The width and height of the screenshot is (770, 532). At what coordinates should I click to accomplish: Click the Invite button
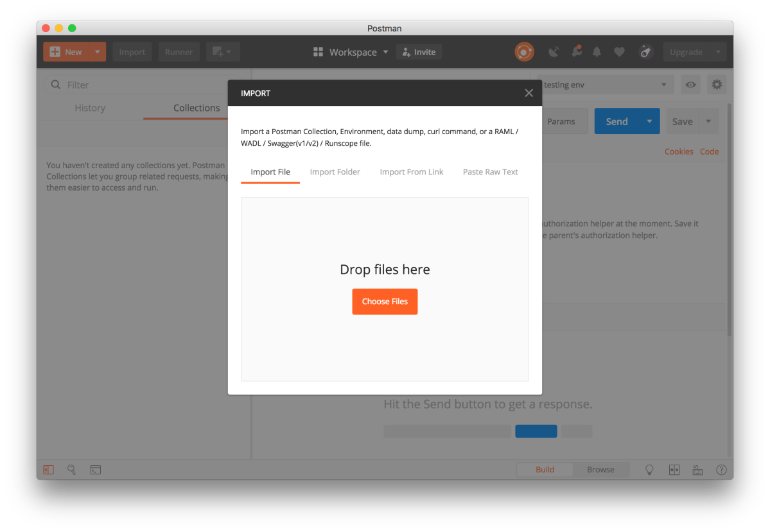[419, 52]
